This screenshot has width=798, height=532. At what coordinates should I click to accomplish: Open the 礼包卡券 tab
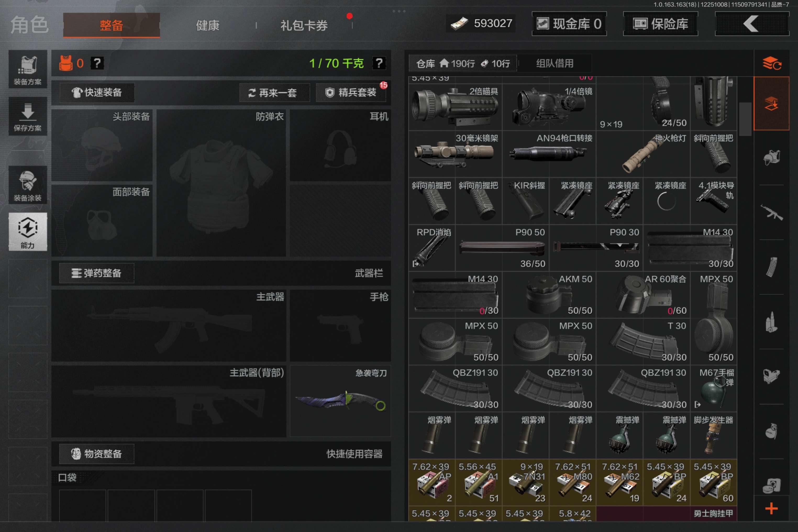click(304, 25)
